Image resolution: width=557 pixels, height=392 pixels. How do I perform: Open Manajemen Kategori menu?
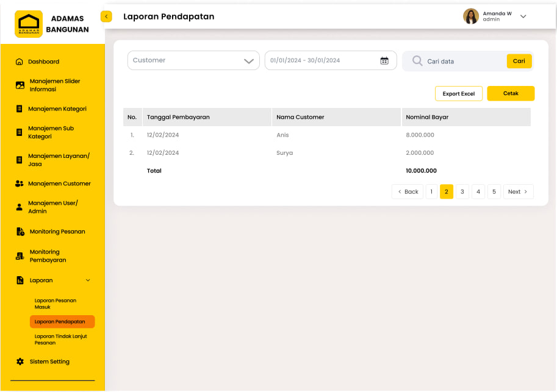[x=57, y=109]
